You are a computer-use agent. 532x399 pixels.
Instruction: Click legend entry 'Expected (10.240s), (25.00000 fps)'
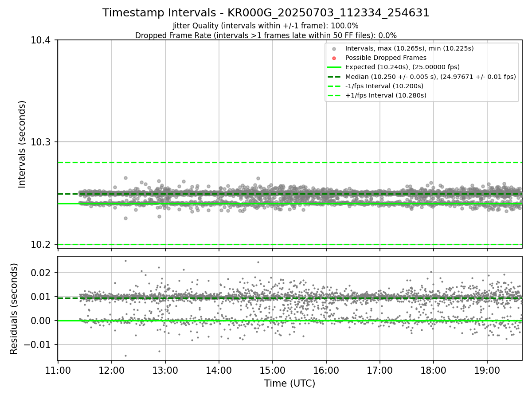[x=403, y=67]
